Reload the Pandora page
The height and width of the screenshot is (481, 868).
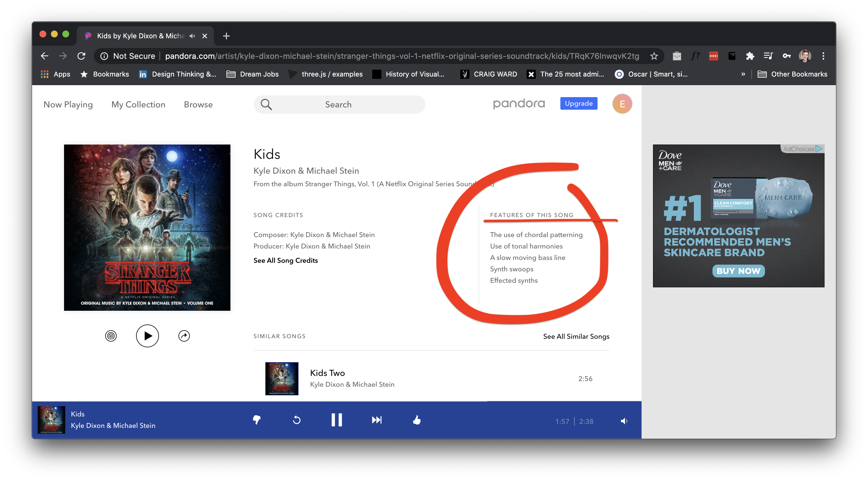81,56
